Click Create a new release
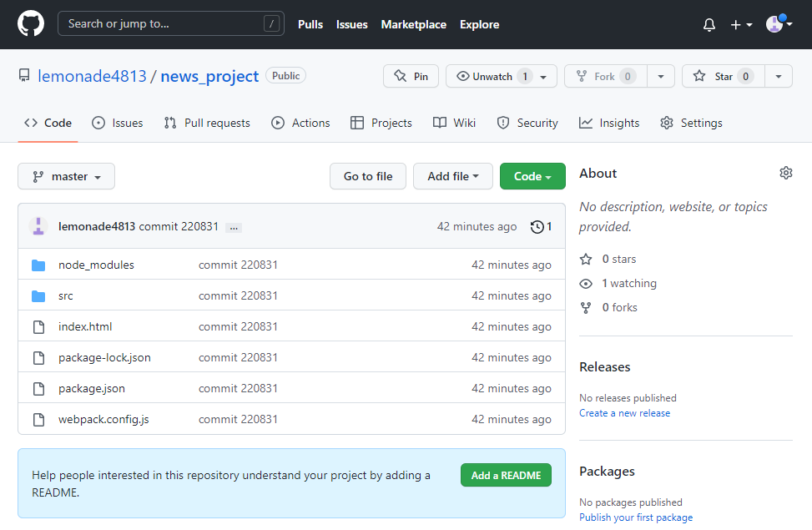Viewport: 812px width, 530px height. pos(624,413)
